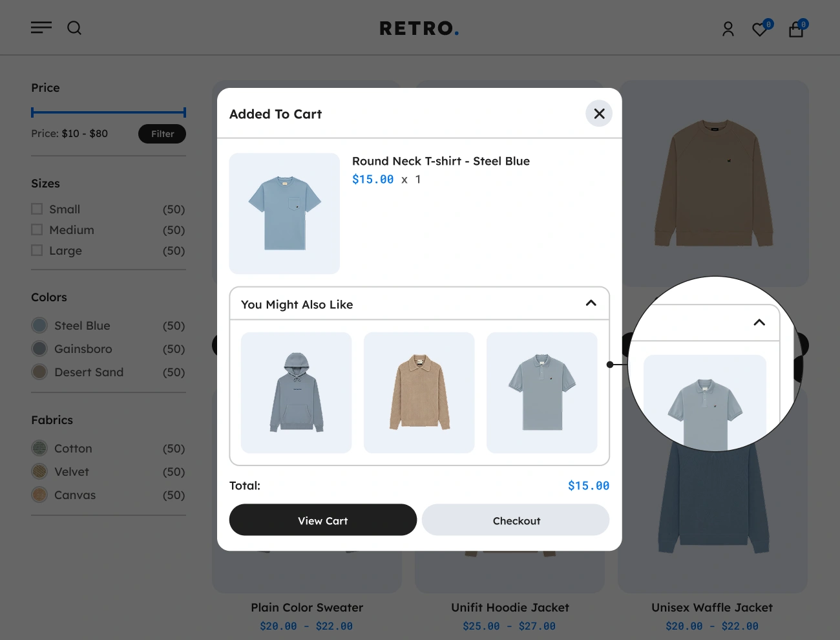Viewport: 840px width, 640px height.
Task: Select the Cotton fabric swatch
Action: [x=39, y=448]
